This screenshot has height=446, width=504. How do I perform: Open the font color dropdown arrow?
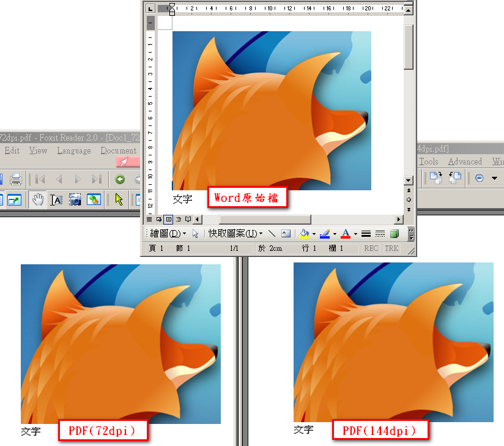pyautogui.click(x=355, y=234)
